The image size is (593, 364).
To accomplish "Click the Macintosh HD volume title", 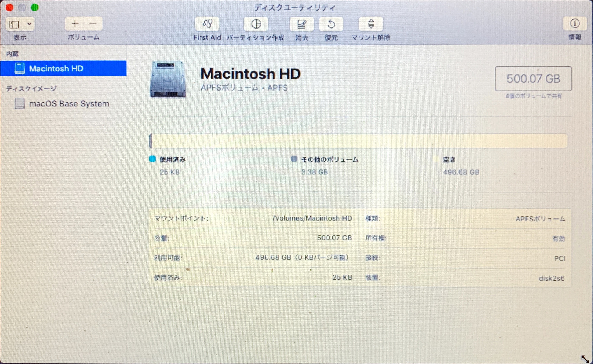I will coord(251,74).
